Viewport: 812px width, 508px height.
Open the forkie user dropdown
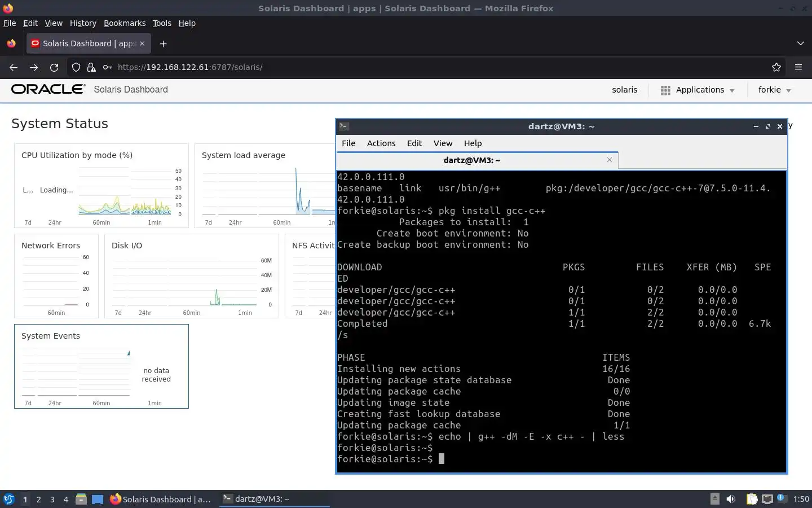click(x=775, y=90)
